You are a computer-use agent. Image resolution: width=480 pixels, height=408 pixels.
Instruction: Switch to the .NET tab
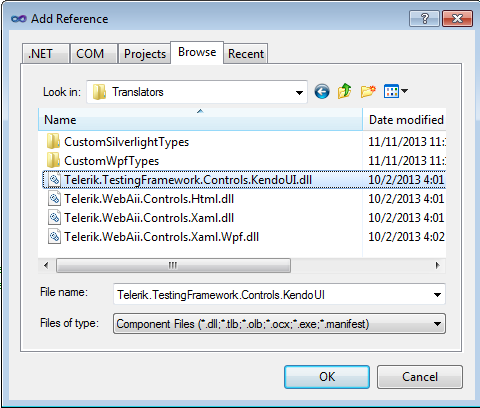pos(46,53)
